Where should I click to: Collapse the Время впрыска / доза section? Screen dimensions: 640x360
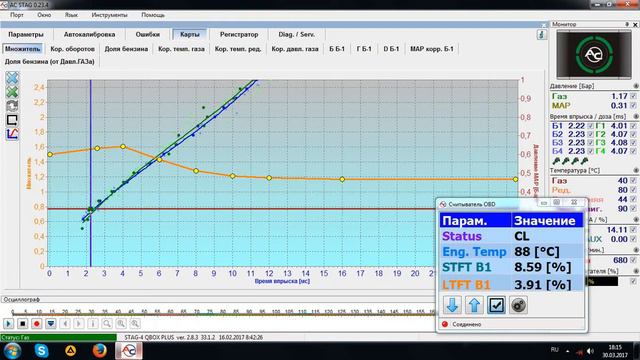[x=636, y=116]
